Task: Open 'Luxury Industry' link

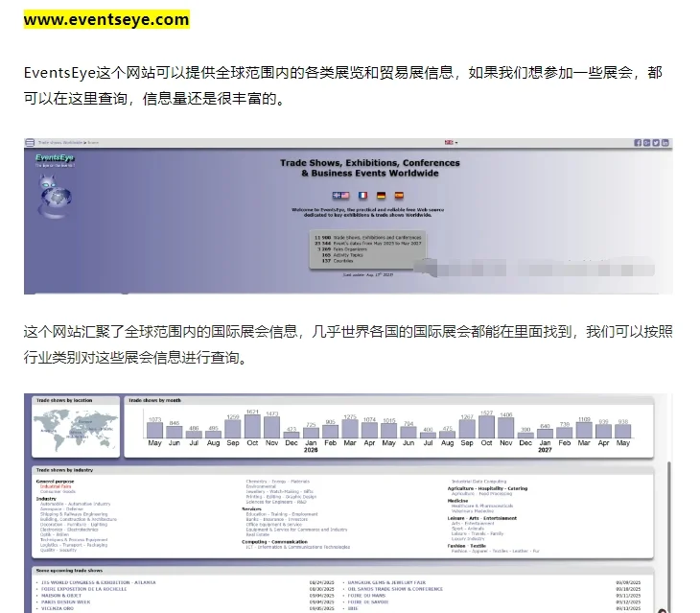Action: click(468, 539)
